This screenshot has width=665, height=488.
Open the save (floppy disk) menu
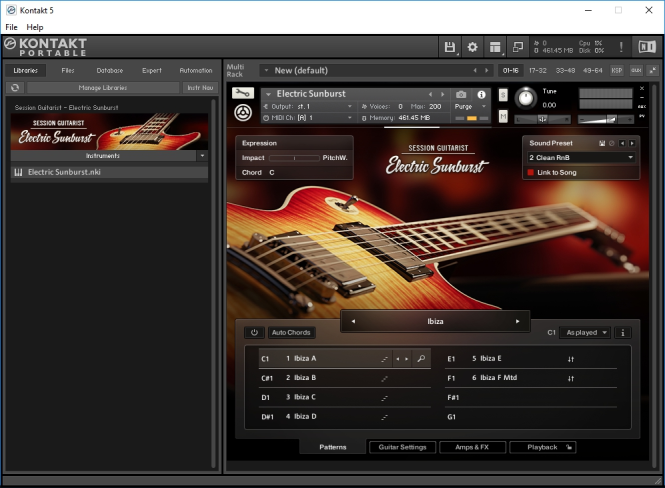pyautogui.click(x=450, y=47)
